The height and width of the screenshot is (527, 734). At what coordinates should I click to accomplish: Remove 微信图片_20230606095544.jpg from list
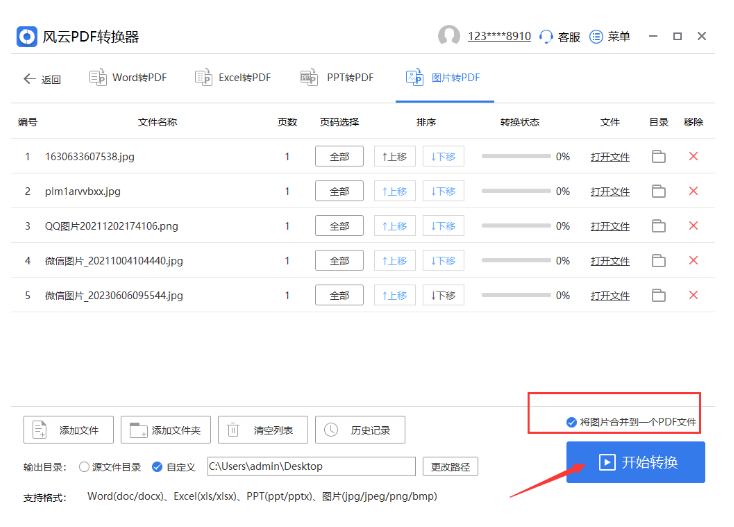(693, 295)
